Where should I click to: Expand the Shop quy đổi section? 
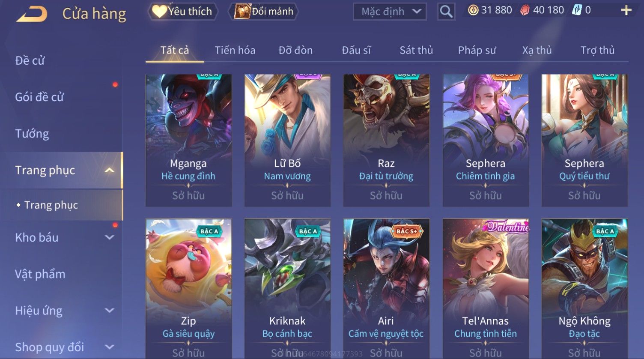pyautogui.click(x=110, y=347)
